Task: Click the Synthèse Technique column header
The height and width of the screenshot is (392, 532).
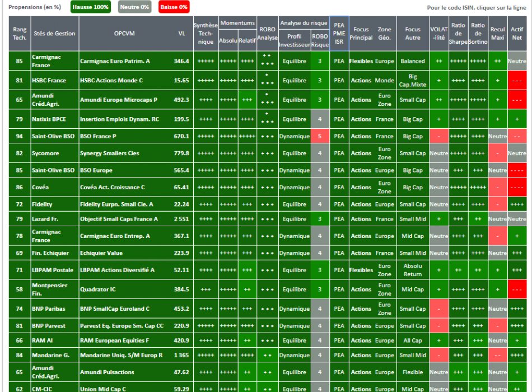Action: point(206,34)
